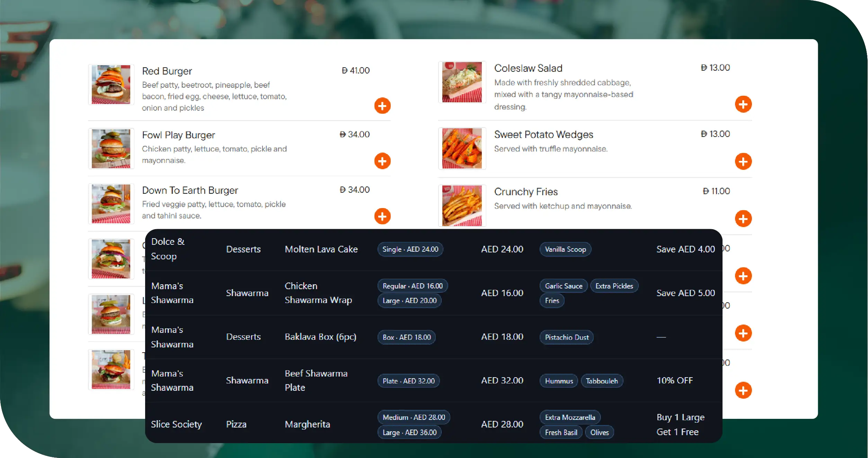Pick Medium AED 28.00 Margherita size
Image resolution: width=868 pixels, height=458 pixels.
[414, 417]
